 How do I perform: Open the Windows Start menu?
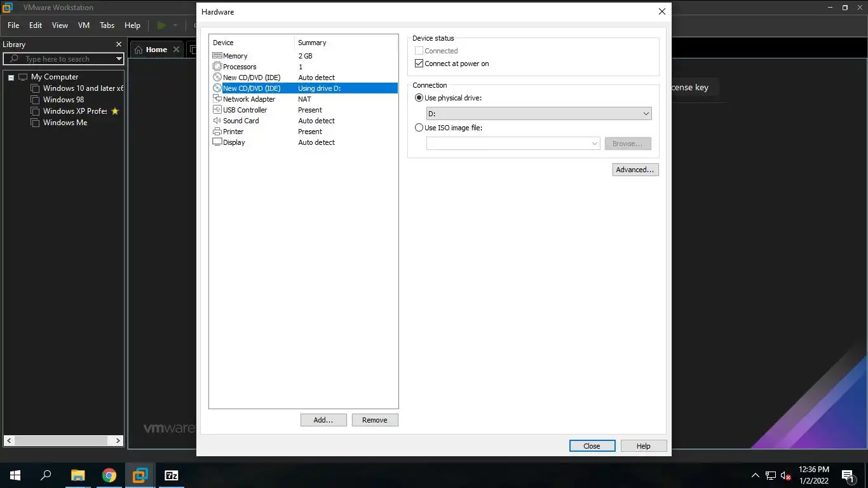pos(15,475)
